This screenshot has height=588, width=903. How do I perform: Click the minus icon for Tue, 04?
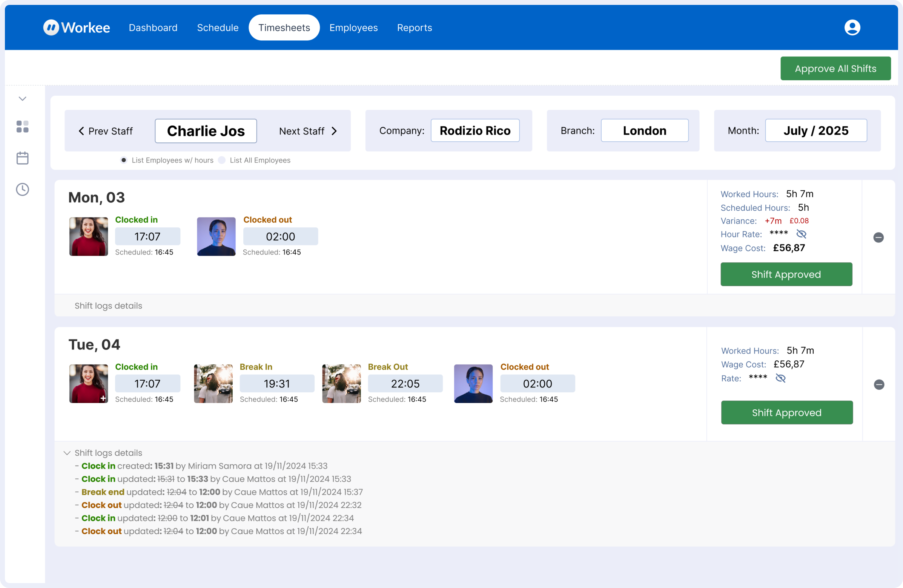tap(879, 385)
